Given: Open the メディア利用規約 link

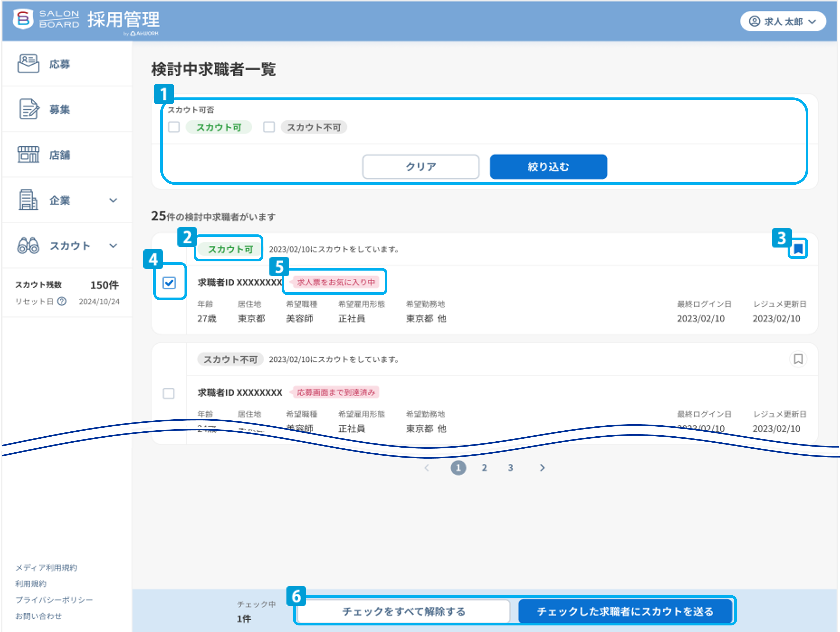Looking at the screenshot, I should pyautogui.click(x=46, y=568).
